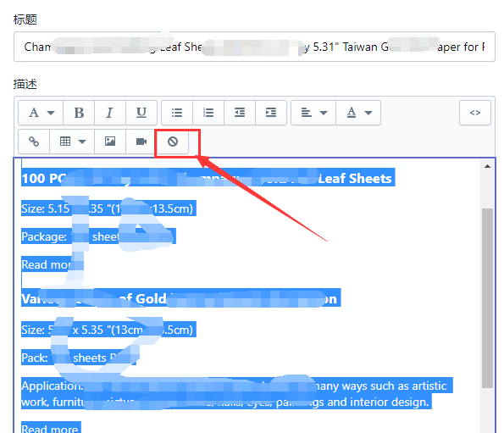The image size is (504, 433).
Task: Toggle italic formatting button
Action: [110, 113]
